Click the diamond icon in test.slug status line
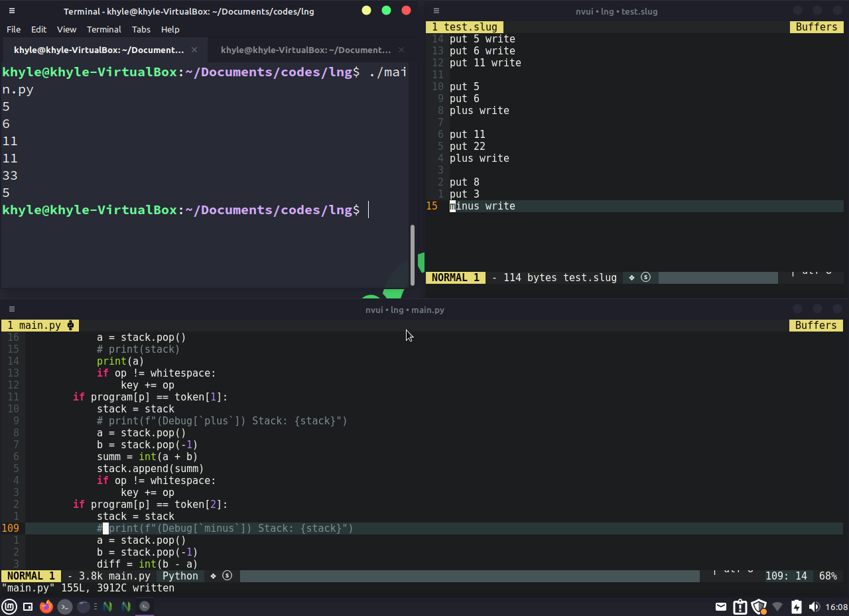The image size is (849, 616). [631, 278]
